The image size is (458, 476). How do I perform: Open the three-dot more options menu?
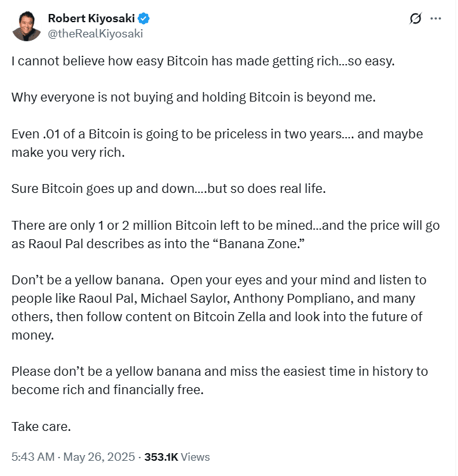tap(436, 19)
